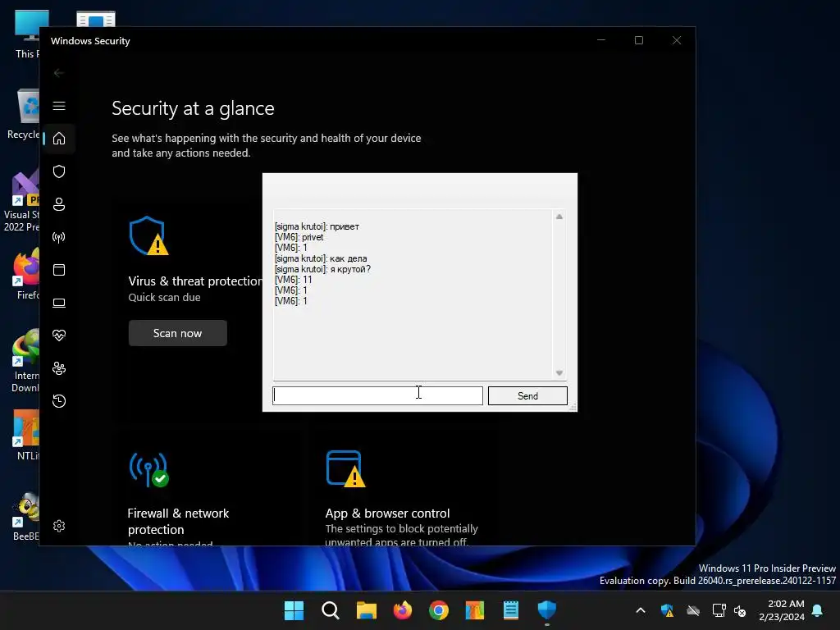
Task: Click the chat line "[VM6]: 11"
Action: (293, 280)
